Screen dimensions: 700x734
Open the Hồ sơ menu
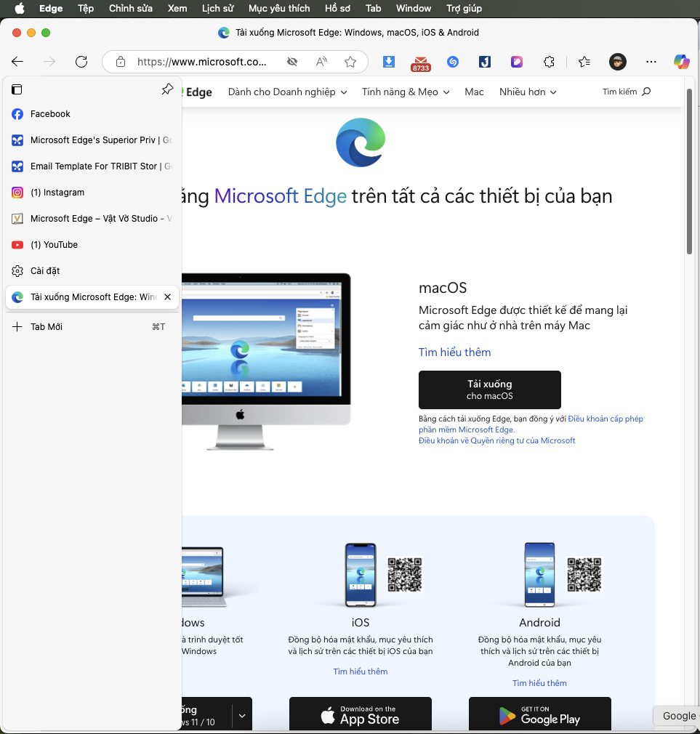337,9
